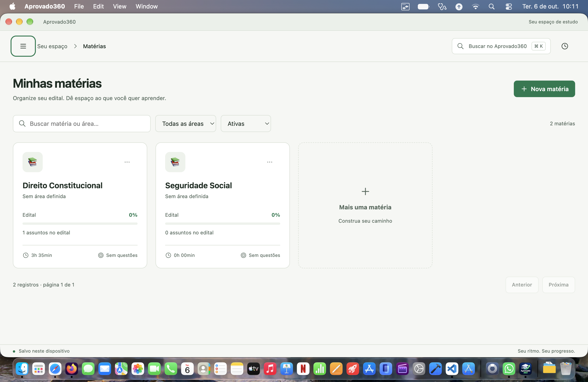Open the Trash in the Dock
Screen dimensions: 588x382
[x=565, y=369]
